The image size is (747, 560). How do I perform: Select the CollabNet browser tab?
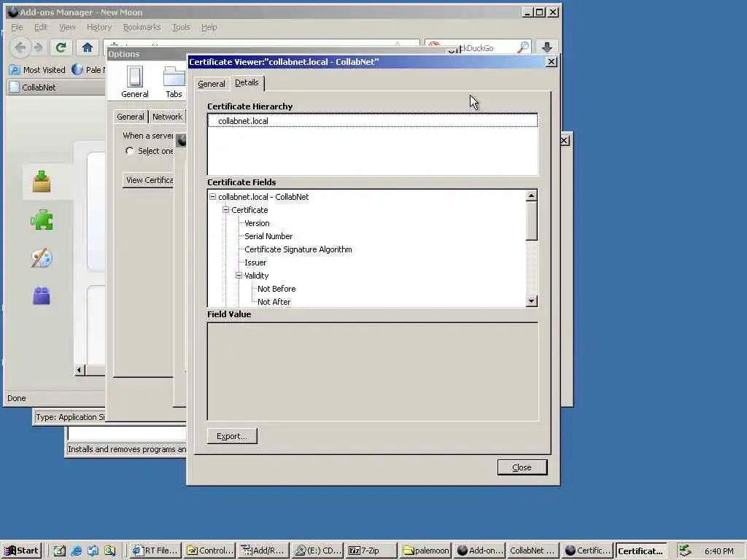(55, 87)
